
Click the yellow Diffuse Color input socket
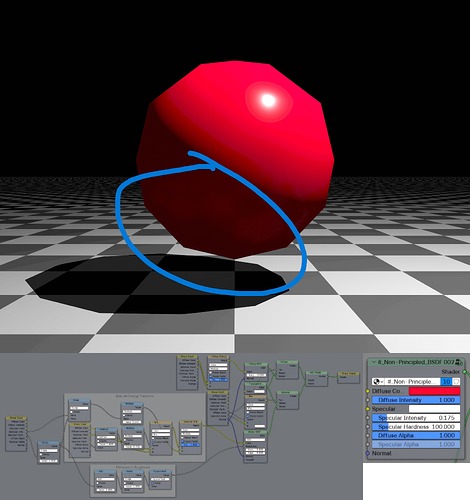coord(367,391)
